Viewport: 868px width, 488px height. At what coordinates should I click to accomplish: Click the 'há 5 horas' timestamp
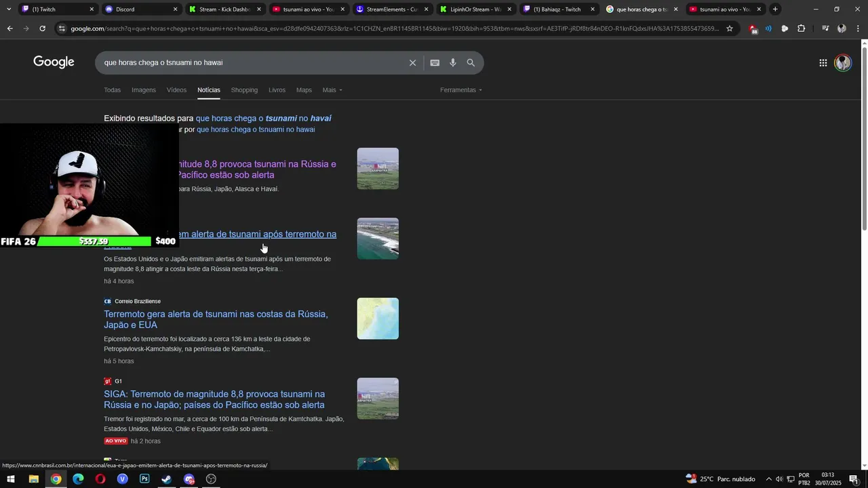coord(119,361)
